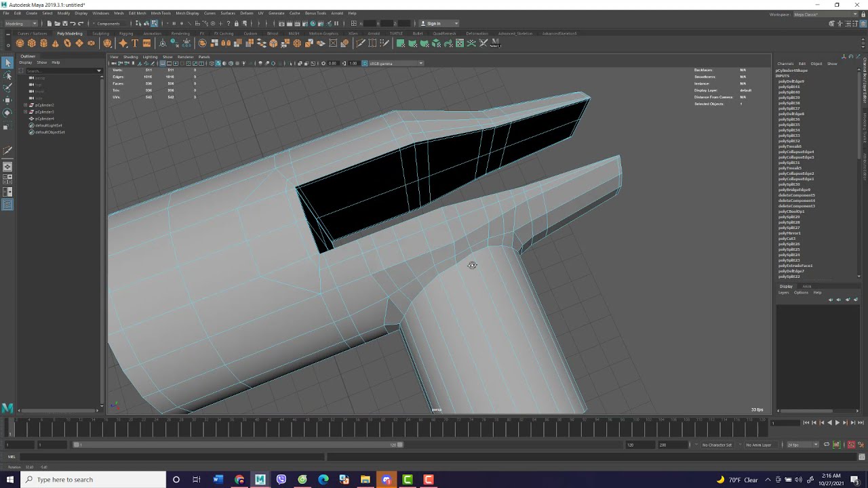Image resolution: width=868 pixels, height=488 pixels.
Task: Create a polygon torus from the shelf
Action: [67, 43]
